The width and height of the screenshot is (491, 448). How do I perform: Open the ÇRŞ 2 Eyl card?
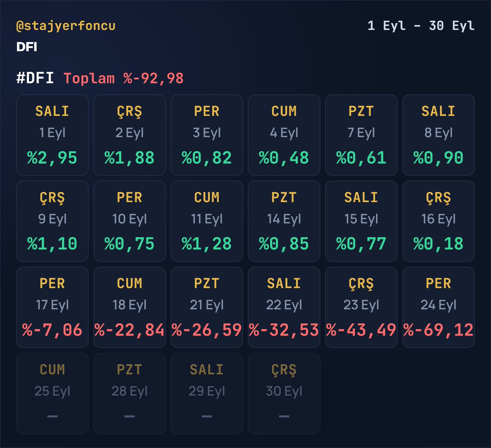pyautogui.click(x=130, y=135)
